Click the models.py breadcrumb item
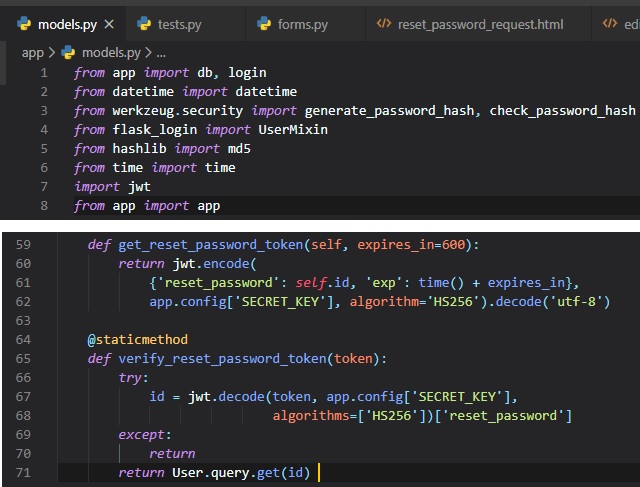640x487 pixels. pos(111,52)
